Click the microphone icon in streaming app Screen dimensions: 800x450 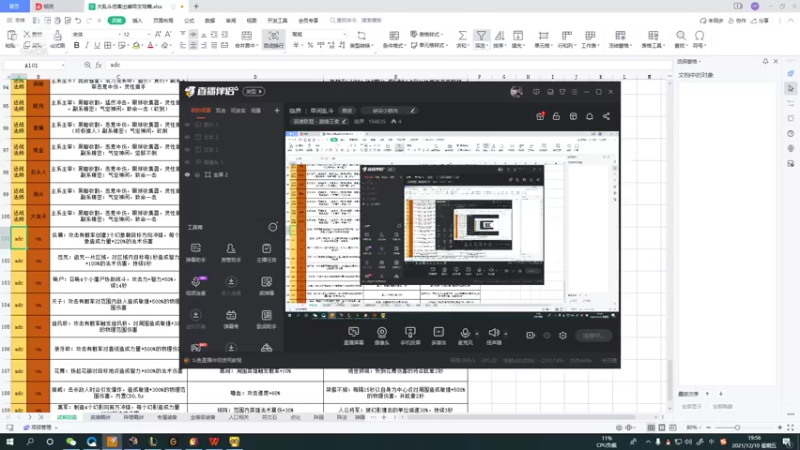point(465,333)
